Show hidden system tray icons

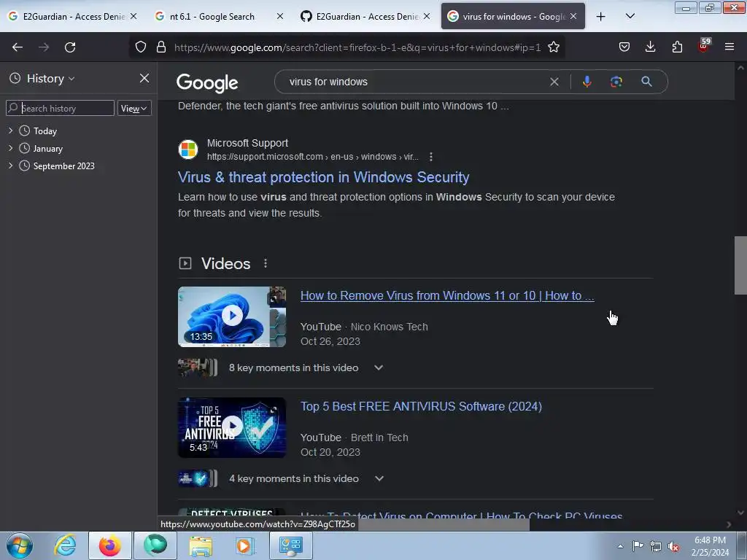coord(620,546)
